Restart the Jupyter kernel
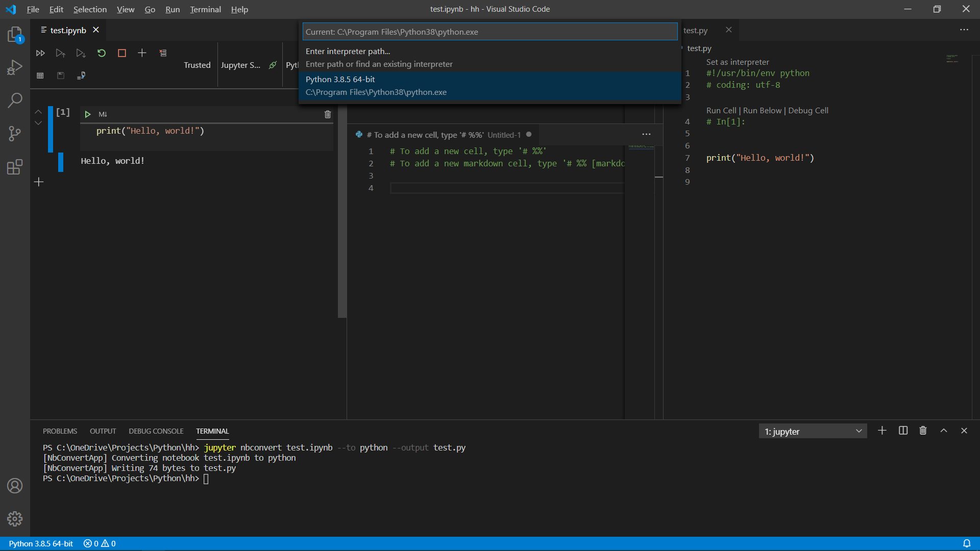This screenshot has height=551, width=980. point(102,53)
